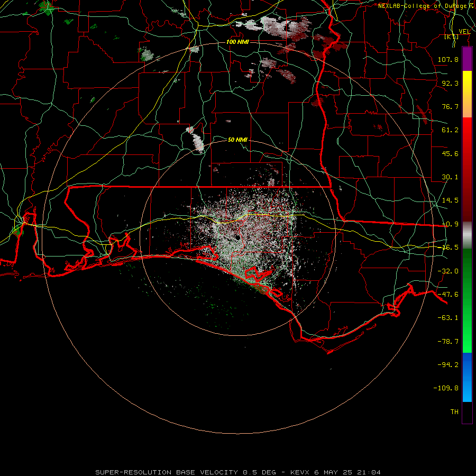Viewport: 476px width, 476px height.
Task: Click the purple color band in legend
Action: pyautogui.click(x=467, y=59)
